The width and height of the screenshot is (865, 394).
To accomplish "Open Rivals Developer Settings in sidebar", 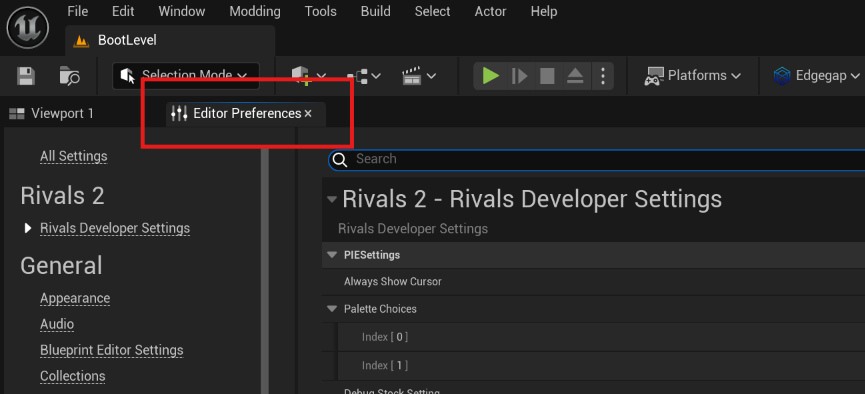I will click(115, 228).
